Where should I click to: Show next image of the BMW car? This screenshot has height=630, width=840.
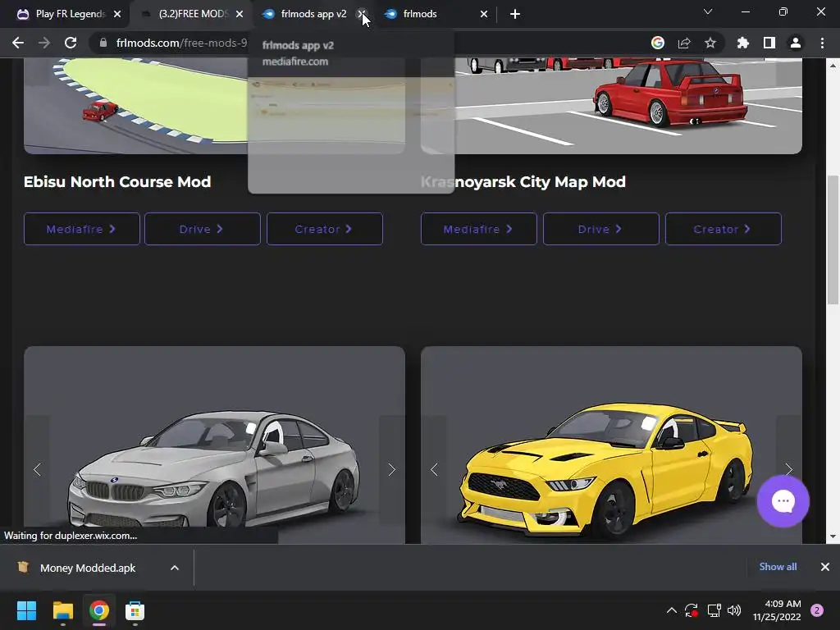pyautogui.click(x=391, y=470)
